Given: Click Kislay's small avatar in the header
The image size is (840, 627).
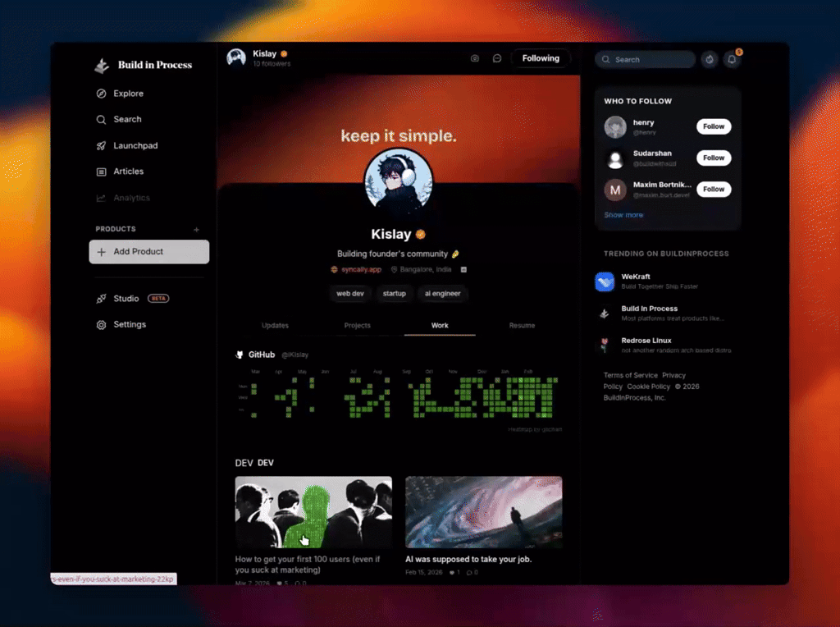Looking at the screenshot, I should (x=236, y=57).
